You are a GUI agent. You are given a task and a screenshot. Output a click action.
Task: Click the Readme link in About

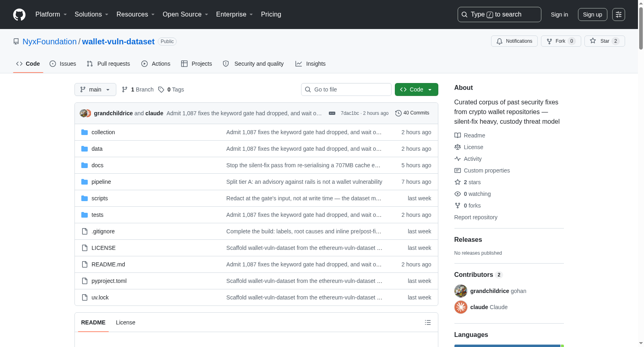(470, 135)
